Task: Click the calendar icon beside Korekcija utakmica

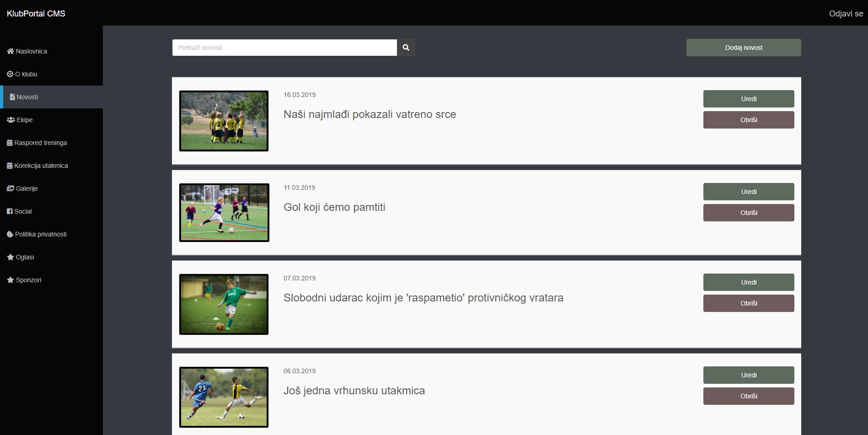Action: 10,166
